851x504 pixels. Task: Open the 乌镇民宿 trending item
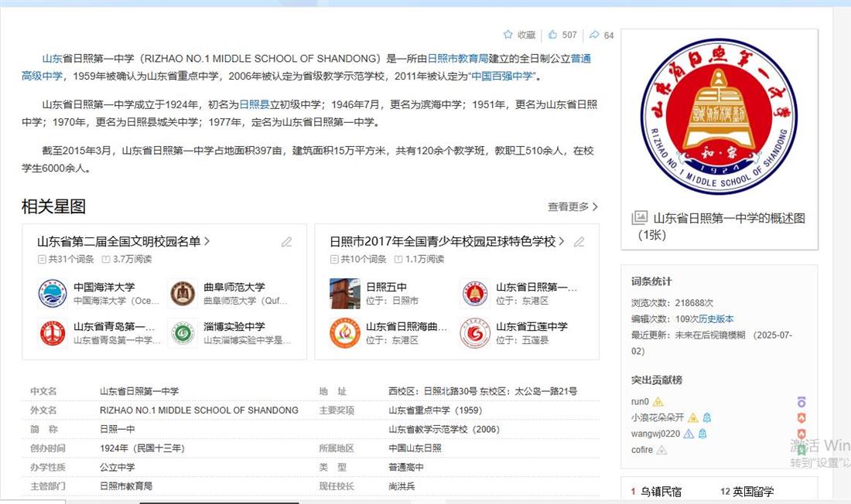pos(661,492)
